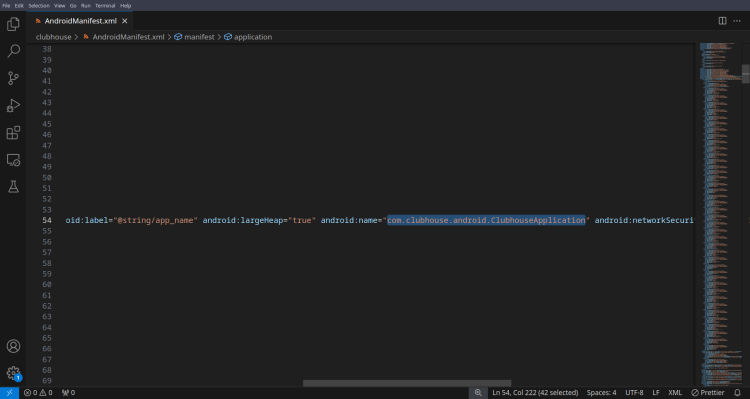Click the "@string/app_name" value
Screen dimensions: 750x399
[155, 220]
